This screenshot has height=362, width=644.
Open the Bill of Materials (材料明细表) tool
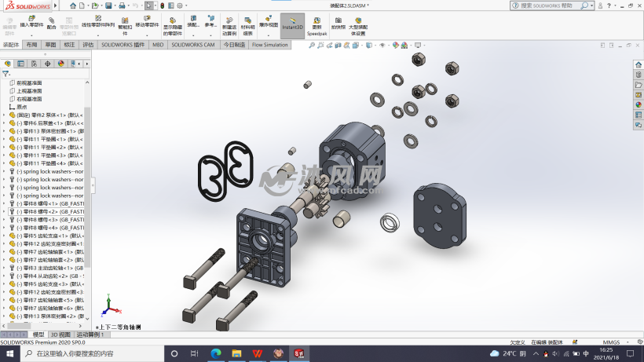247,24
